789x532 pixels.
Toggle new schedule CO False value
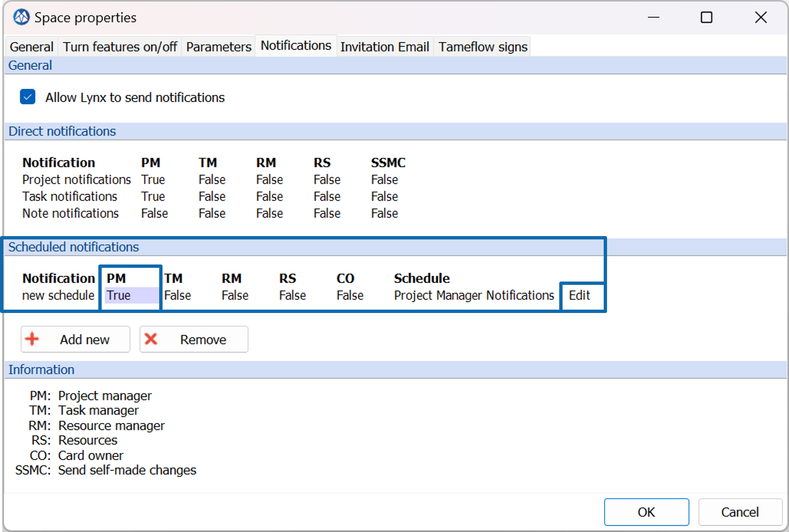350,296
